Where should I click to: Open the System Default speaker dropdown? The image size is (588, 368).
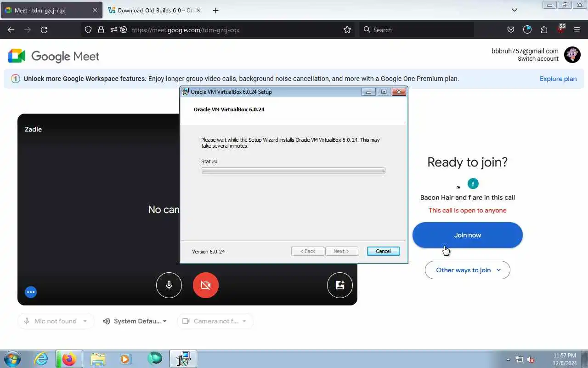coord(135,321)
